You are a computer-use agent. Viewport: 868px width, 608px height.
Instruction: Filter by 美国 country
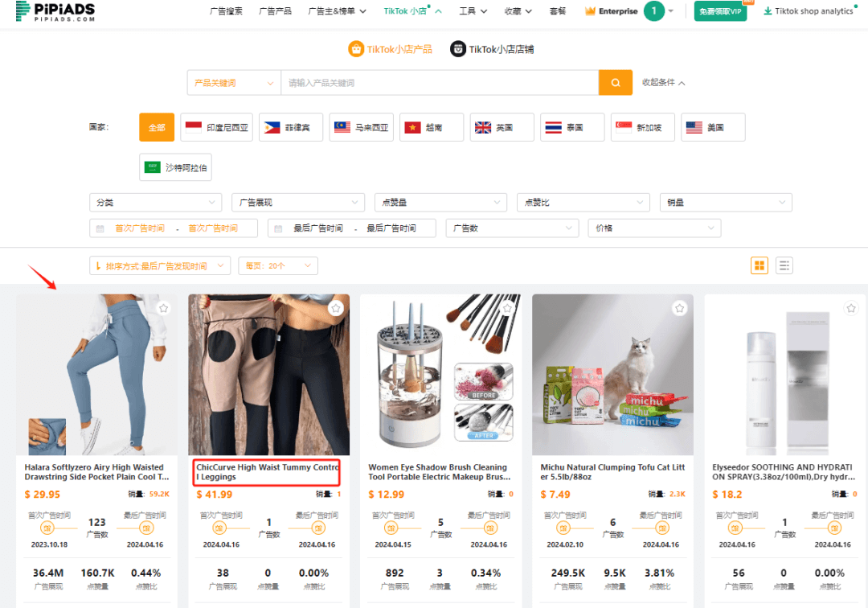click(713, 127)
